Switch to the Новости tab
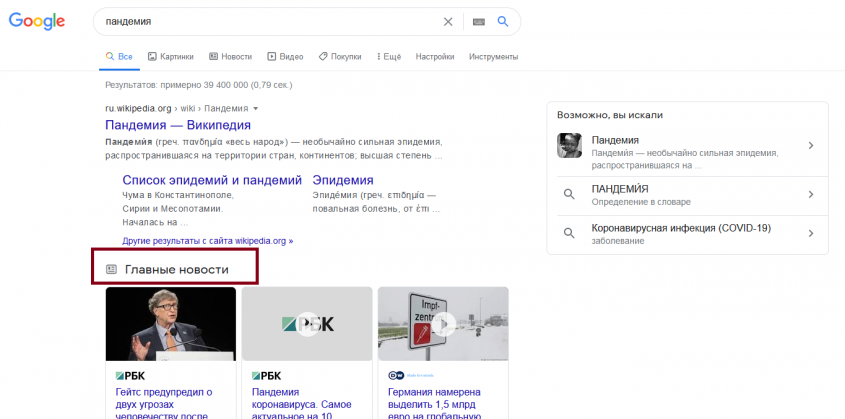This screenshot has width=845, height=419. 229,57
